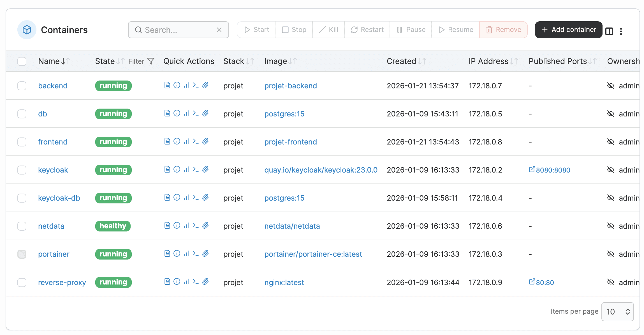Image resolution: width=644 pixels, height=335 pixels.
Task: Open logs icon for backend container
Action: coord(167,85)
